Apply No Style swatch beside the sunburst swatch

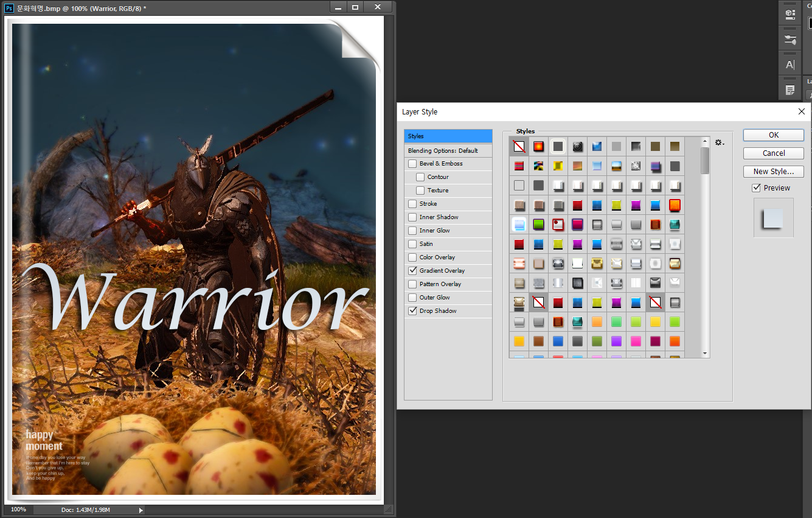[519, 146]
